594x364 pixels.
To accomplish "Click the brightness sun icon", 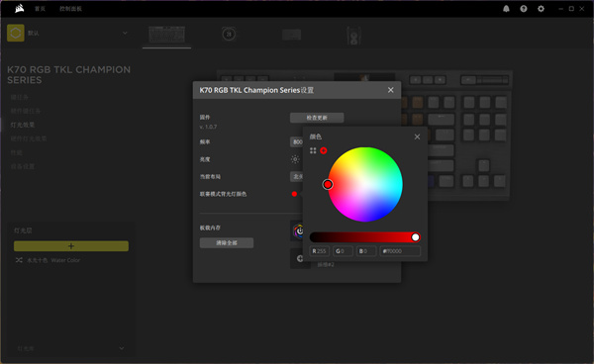I will (295, 159).
